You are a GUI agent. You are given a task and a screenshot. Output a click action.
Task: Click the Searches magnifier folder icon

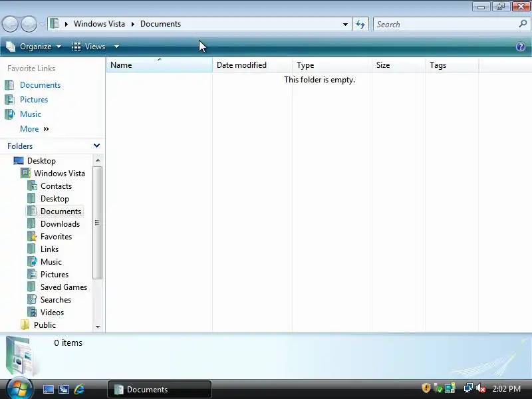[32, 300]
